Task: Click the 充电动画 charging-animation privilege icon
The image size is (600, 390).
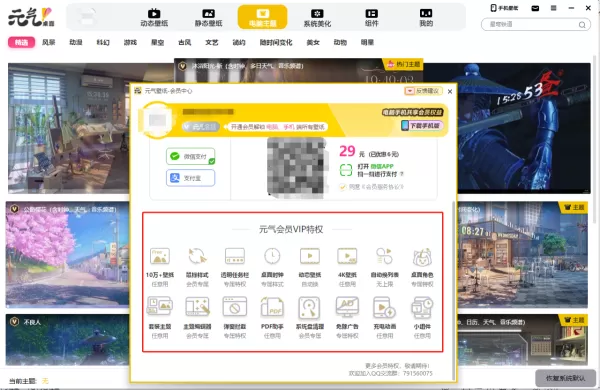Action: pyautogui.click(x=384, y=307)
